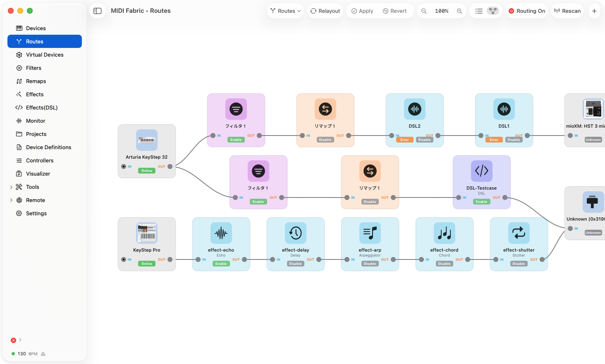This screenshot has width=605, height=364.
Task: Click the Error badge on DSL1 node
Action: point(494,140)
